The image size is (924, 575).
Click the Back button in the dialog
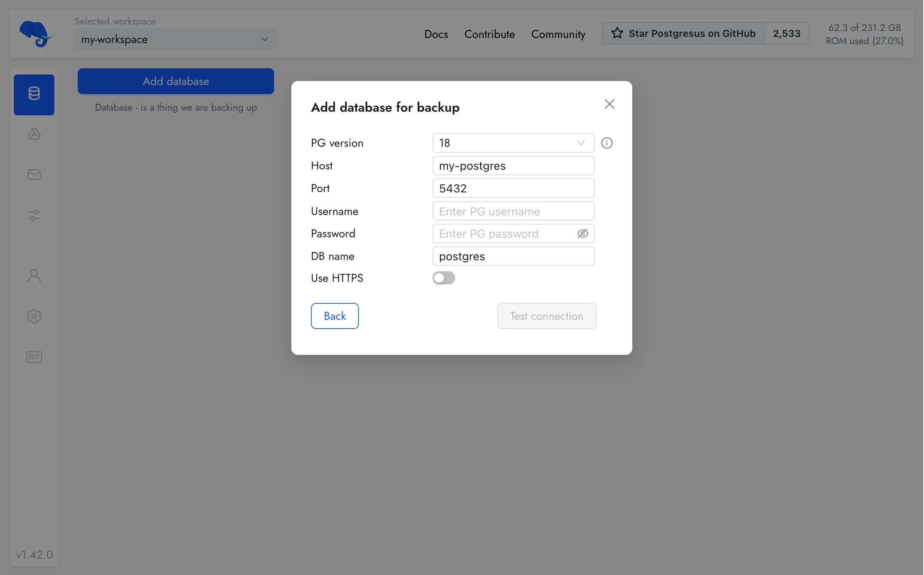(x=334, y=316)
